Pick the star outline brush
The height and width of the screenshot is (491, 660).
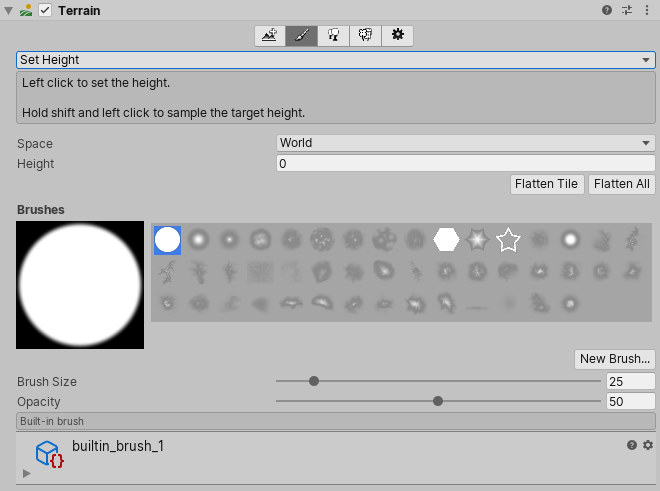[x=509, y=240]
